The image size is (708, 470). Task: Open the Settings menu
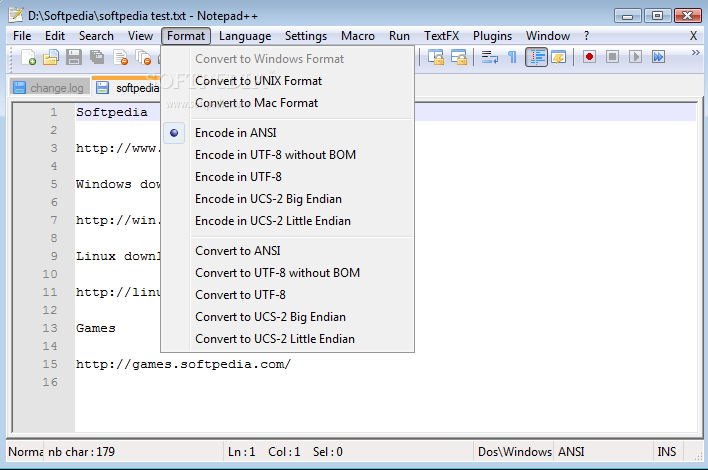[306, 36]
